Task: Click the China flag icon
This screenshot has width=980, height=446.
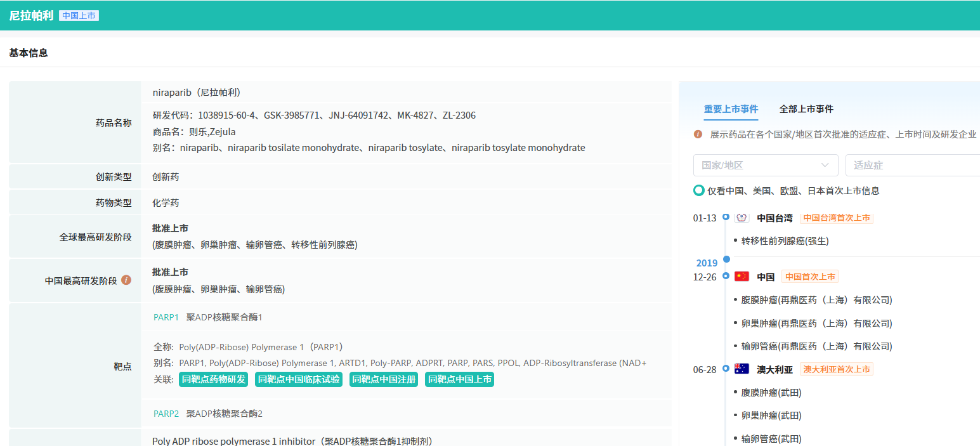Action: tap(742, 277)
